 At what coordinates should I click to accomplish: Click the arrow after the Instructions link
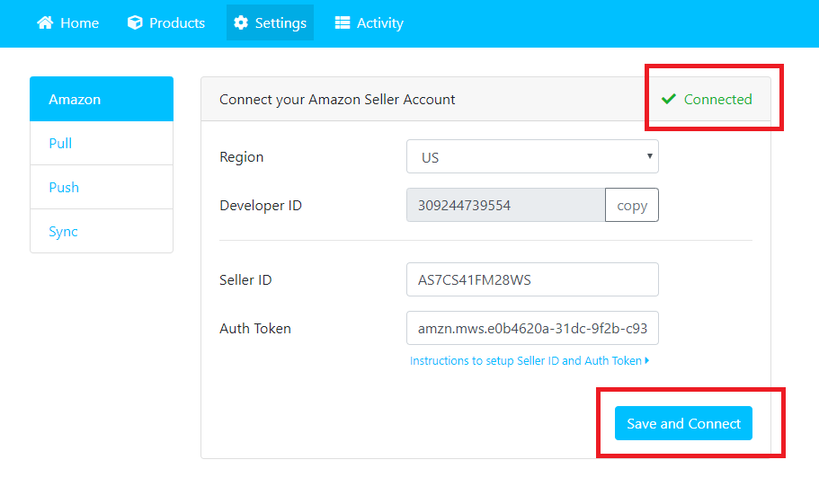(x=647, y=360)
